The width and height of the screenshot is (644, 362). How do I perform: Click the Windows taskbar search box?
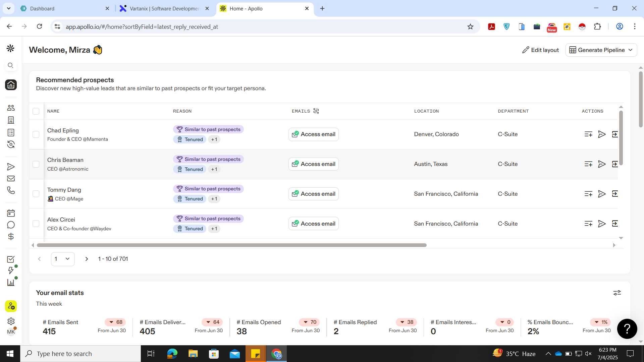(x=80, y=354)
